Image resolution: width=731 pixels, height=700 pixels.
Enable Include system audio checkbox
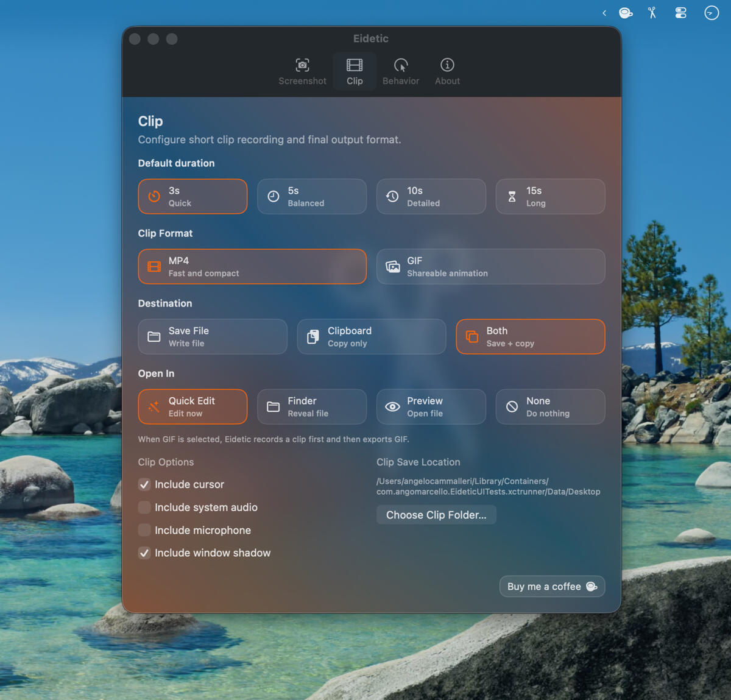click(144, 507)
